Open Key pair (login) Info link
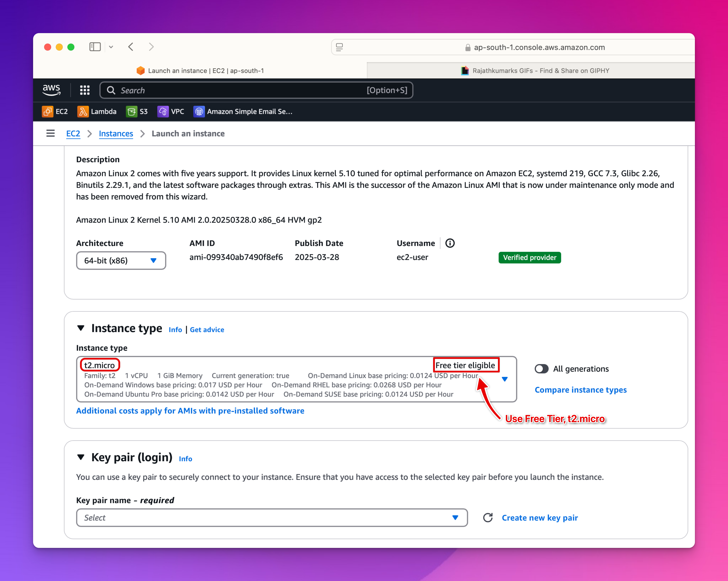This screenshot has height=581, width=728. click(185, 459)
